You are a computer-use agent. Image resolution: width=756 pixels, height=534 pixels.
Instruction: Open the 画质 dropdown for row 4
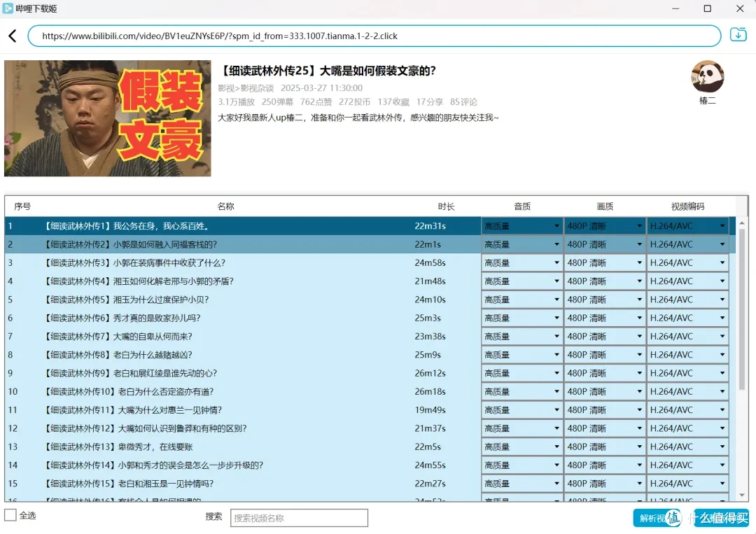click(x=605, y=281)
